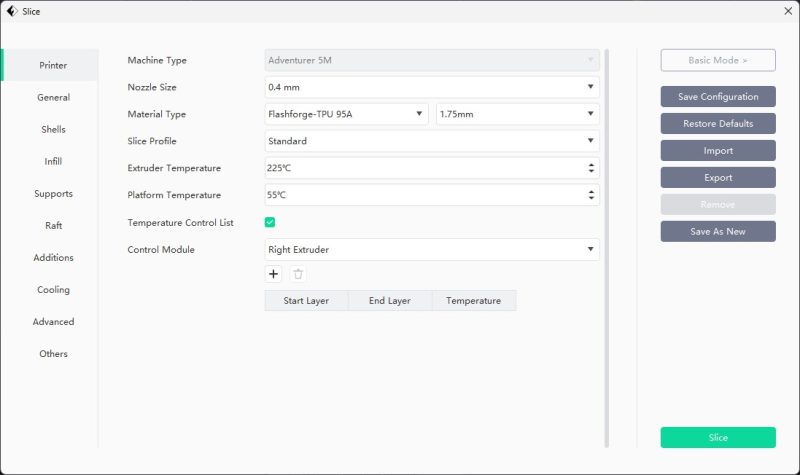
Task: Click the Control Module label
Action: (161, 249)
